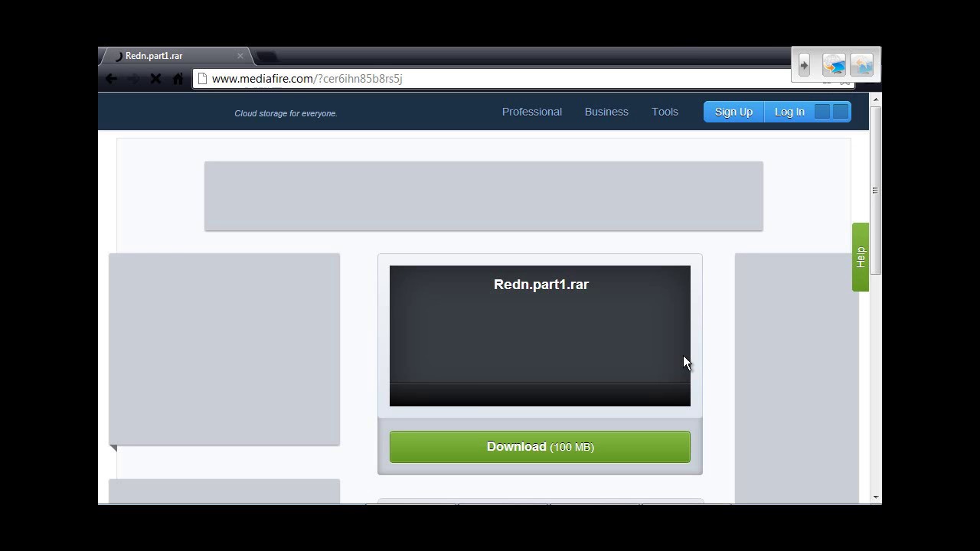Click the first square icon beside Log In
The height and width of the screenshot is (551, 980).
pyautogui.click(x=822, y=112)
